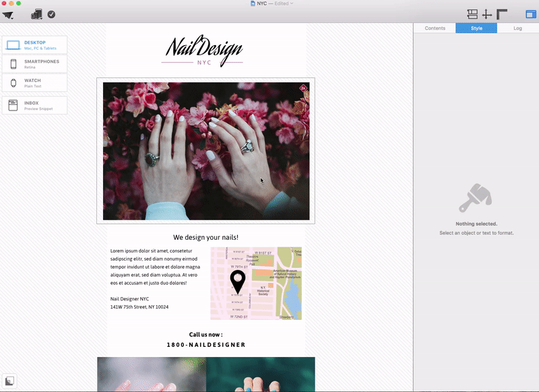Viewport: 539px width, 392px height.
Task: Select the Smartphones Retina preview
Action: pos(35,64)
